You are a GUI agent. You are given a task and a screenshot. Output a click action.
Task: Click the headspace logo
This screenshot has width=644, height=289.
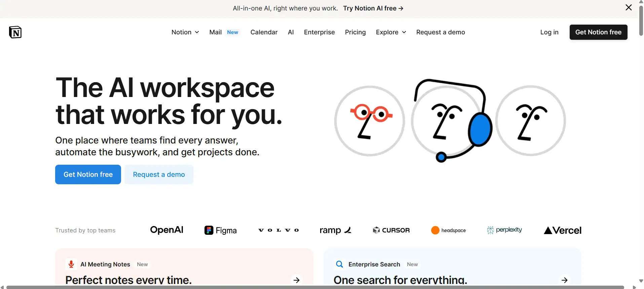coord(448,230)
